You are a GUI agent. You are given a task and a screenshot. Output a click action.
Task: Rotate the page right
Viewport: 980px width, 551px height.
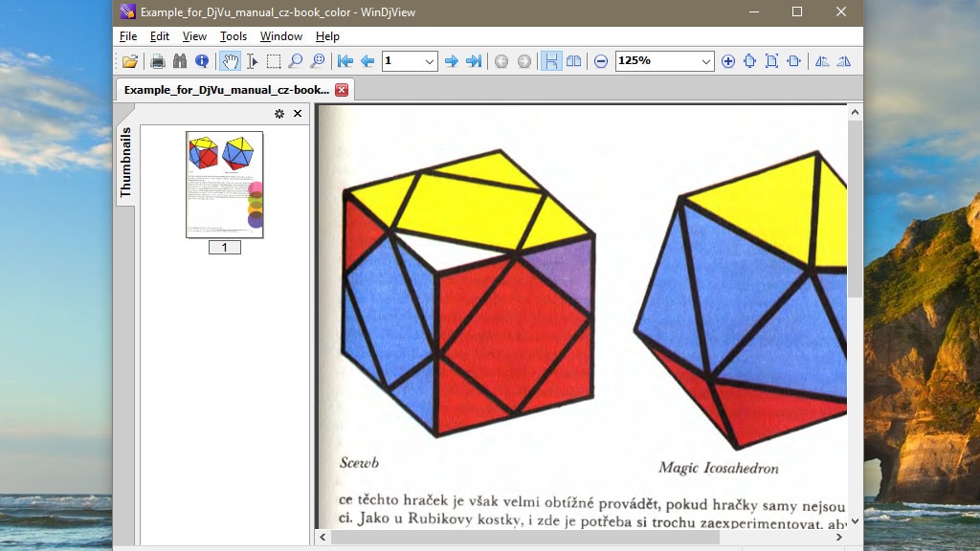(x=843, y=61)
